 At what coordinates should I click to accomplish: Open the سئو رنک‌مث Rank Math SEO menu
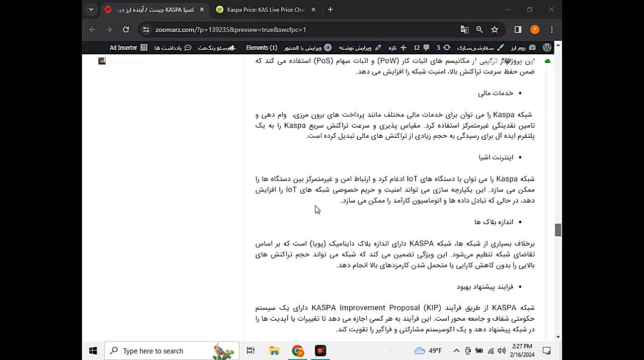[x=216, y=47]
